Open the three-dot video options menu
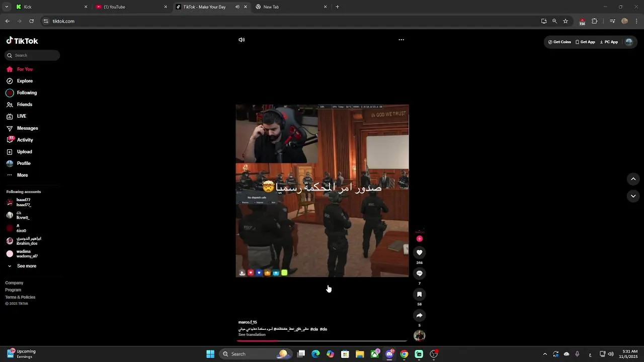The width and height of the screenshot is (644, 362). [401, 40]
